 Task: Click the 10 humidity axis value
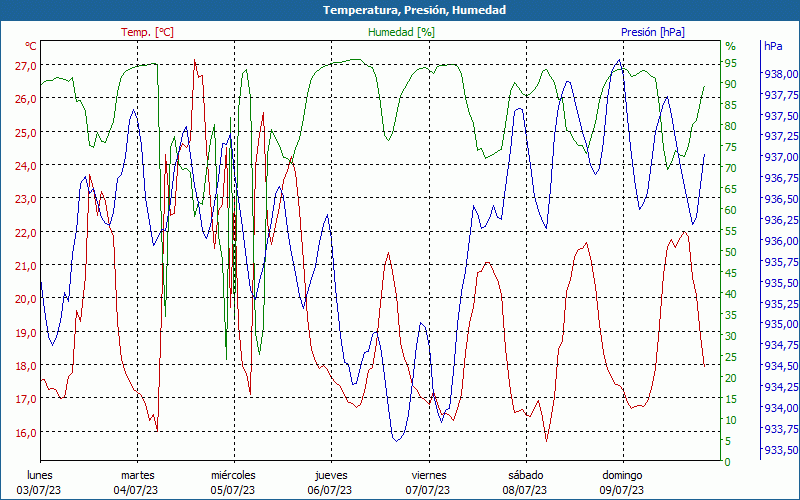click(731, 420)
